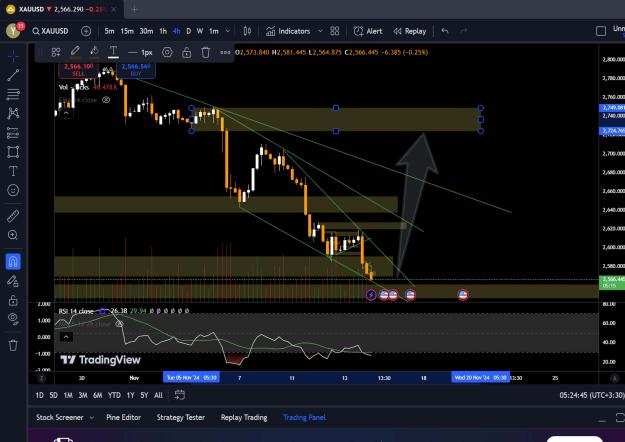The width and height of the screenshot is (625, 442).
Task: Toggle EMA indicator visibility eye
Action: [106, 100]
